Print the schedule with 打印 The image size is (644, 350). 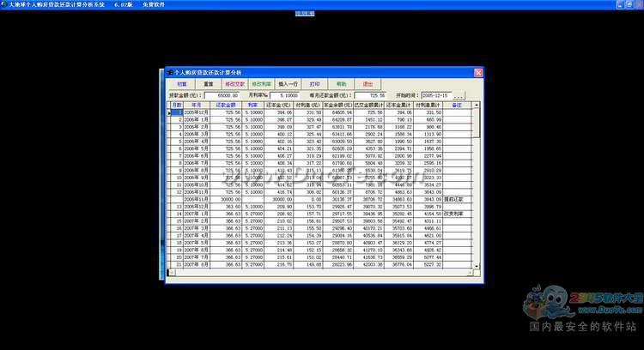pyautogui.click(x=315, y=85)
